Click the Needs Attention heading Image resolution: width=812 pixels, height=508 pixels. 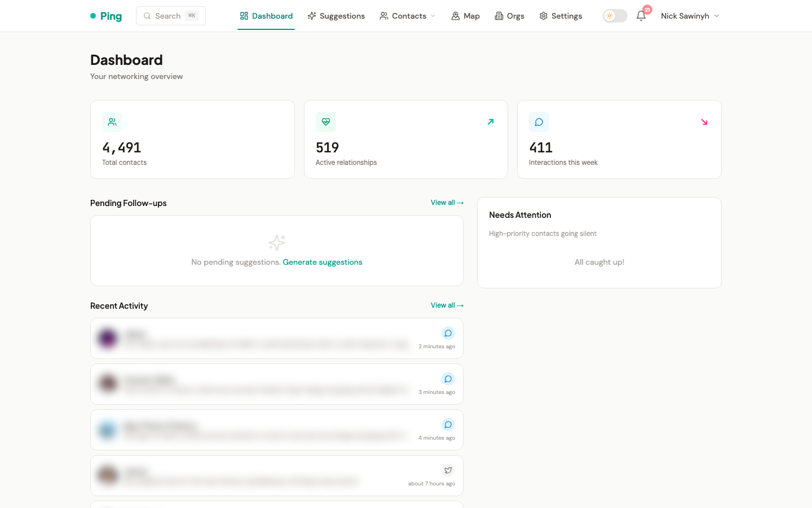pos(520,215)
